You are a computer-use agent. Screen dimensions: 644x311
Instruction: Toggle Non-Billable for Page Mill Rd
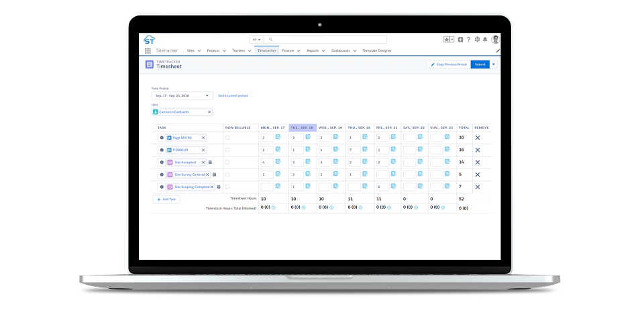click(x=227, y=138)
